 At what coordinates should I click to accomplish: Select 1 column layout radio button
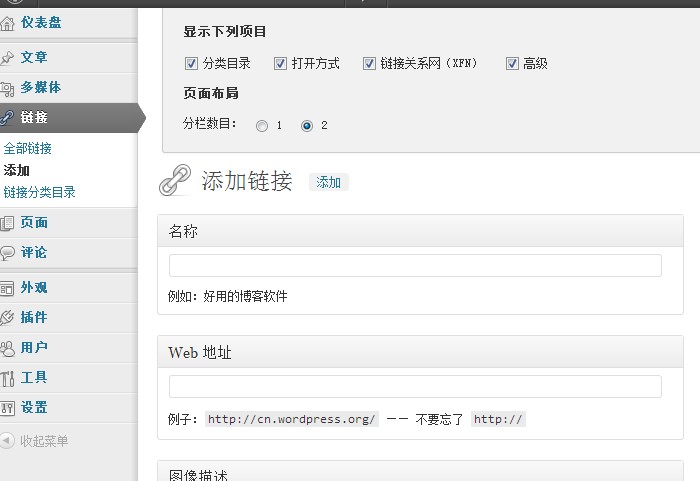pyautogui.click(x=262, y=126)
